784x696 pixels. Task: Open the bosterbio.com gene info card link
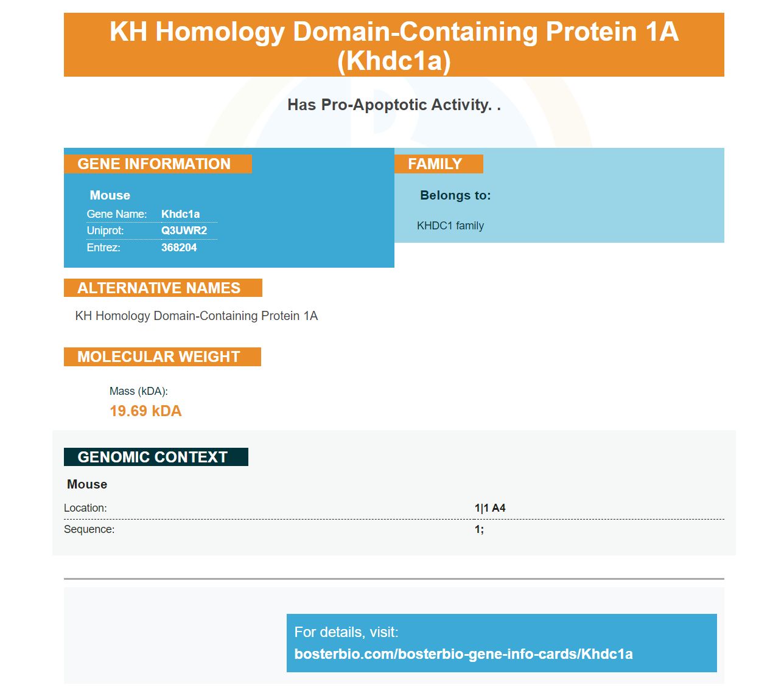click(x=463, y=654)
